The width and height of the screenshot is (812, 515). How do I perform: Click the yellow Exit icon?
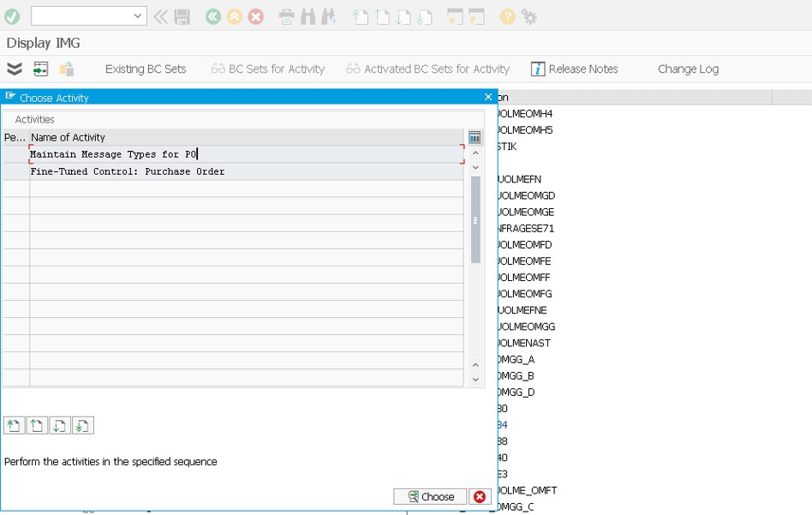coord(234,17)
